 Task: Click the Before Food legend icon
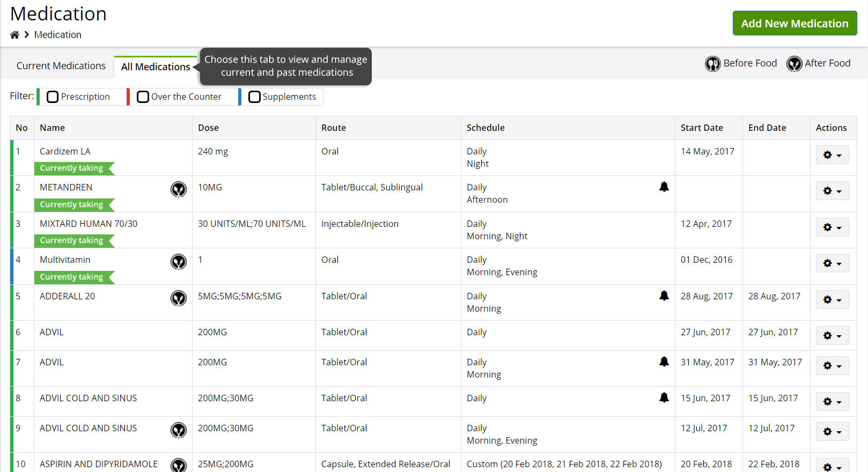(x=712, y=64)
